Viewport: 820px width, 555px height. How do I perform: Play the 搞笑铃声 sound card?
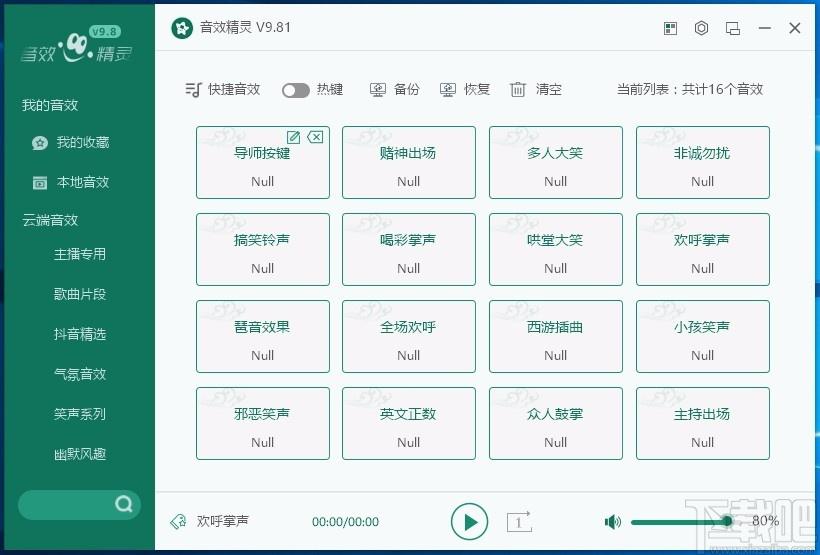(x=263, y=250)
